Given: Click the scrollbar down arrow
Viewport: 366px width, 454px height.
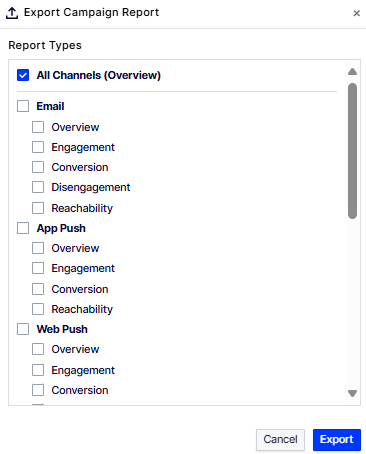Looking at the screenshot, I should [352, 393].
